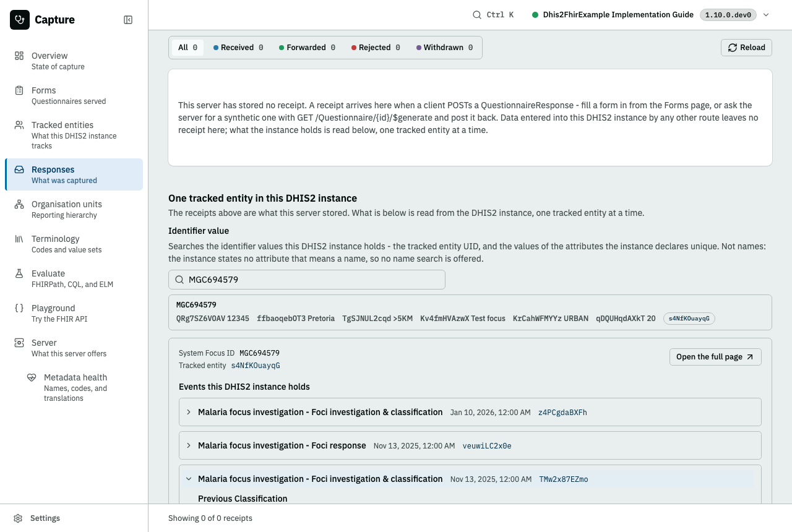Filter receipts by Received
792x532 pixels.
coord(238,48)
